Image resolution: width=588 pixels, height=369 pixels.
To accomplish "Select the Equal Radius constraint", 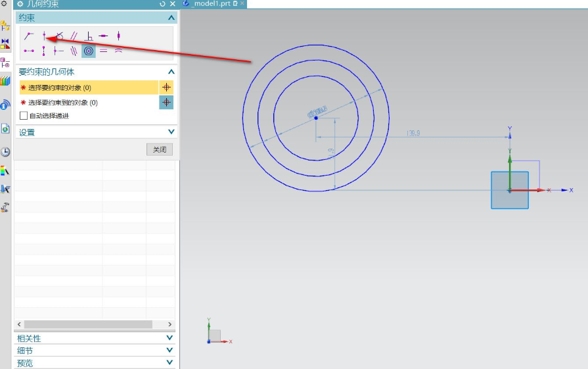I will pyautogui.click(x=118, y=51).
